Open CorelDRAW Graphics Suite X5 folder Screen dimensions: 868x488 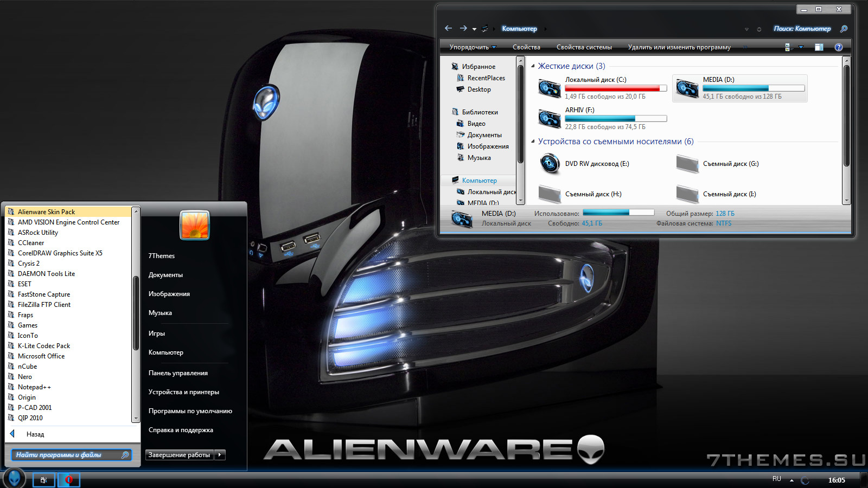[x=60, y=253]
